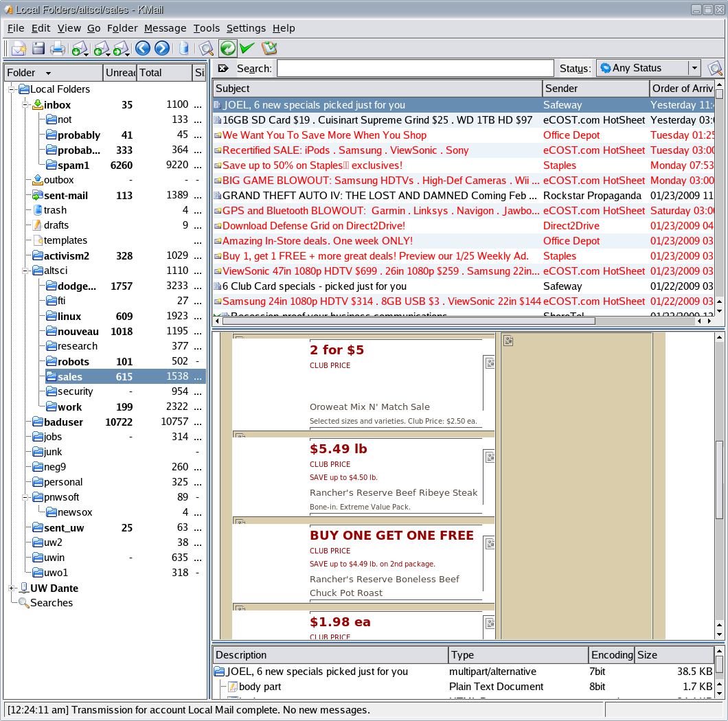Click the green checkmark toolbar icon
This screenshot has height=721, width=728.
pyautogui.click(x=247, y=47)
